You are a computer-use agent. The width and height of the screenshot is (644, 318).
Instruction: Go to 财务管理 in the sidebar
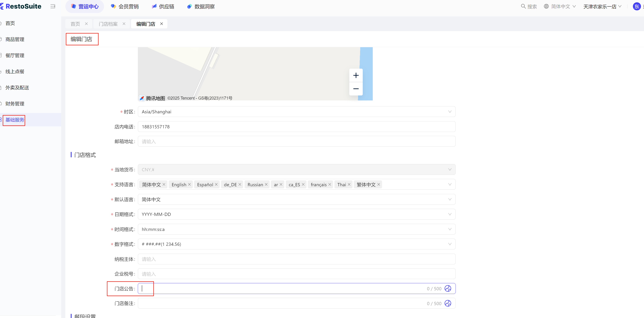[15, 104]
